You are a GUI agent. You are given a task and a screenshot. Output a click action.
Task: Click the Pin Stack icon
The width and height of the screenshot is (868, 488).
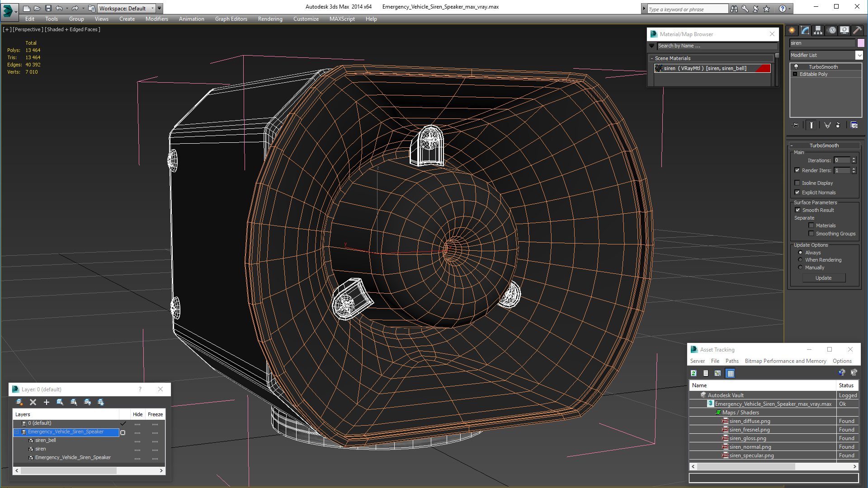[796, 125]
